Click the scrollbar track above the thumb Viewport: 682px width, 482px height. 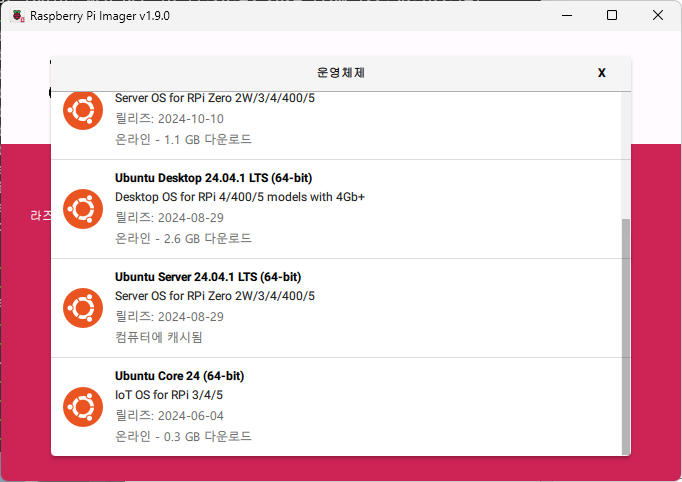tap(626, 155)
